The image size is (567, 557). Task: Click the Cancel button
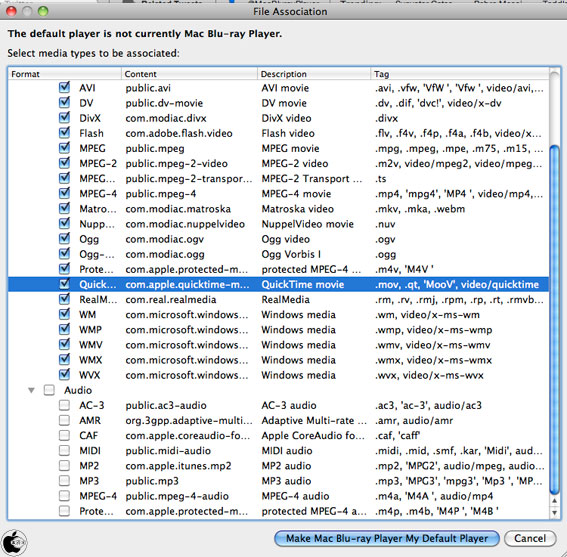pos(530,538)
